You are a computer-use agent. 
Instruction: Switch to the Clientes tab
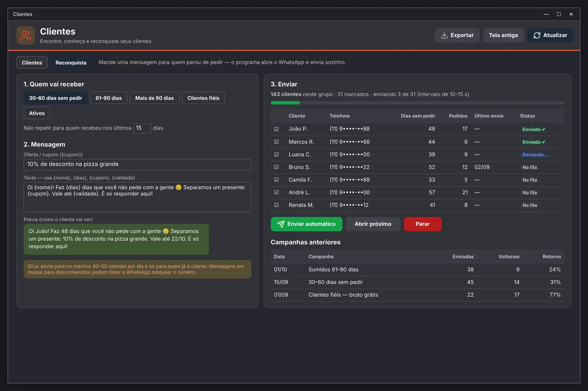(x=32, y=62)
